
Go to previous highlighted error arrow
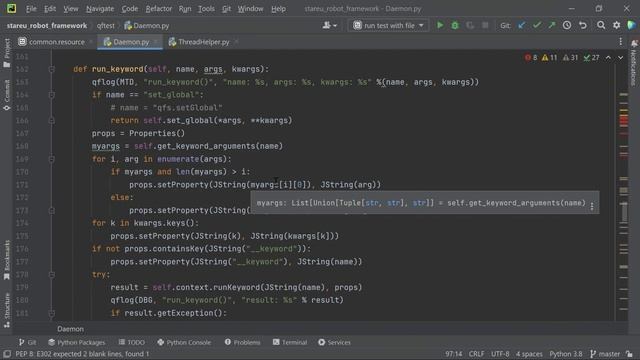608,58
